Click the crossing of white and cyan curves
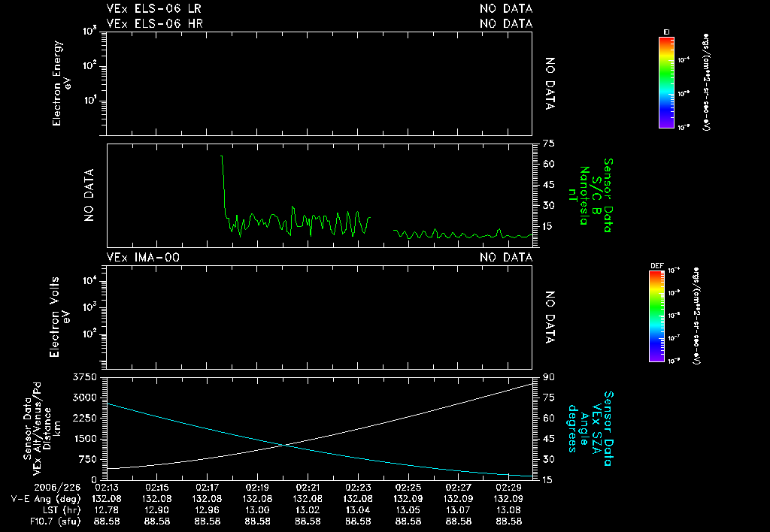 pyautogui.click(x=283, y=445)
